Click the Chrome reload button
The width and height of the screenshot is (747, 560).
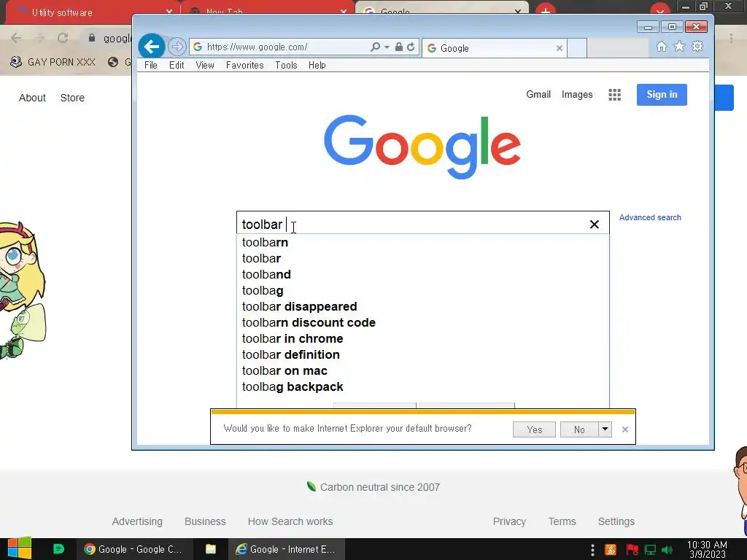click(x=63, y=38)
